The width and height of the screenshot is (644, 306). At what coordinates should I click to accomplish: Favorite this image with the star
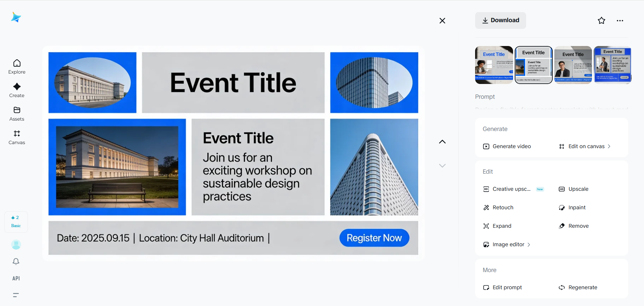pyautogui.click(x=601, y=20)
